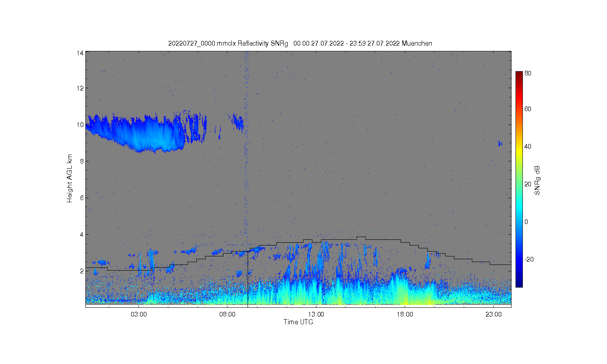Click the 23:00 time tick label
Viewport: 607px width, 364px height.
coord(494,315)
